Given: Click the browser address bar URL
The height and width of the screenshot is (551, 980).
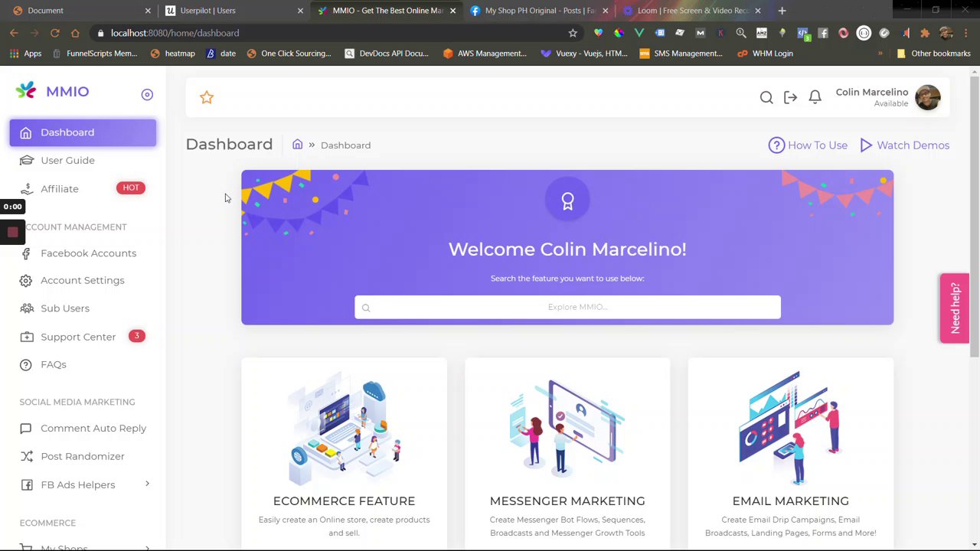Looking at the screenshot, I should [175, 33].
